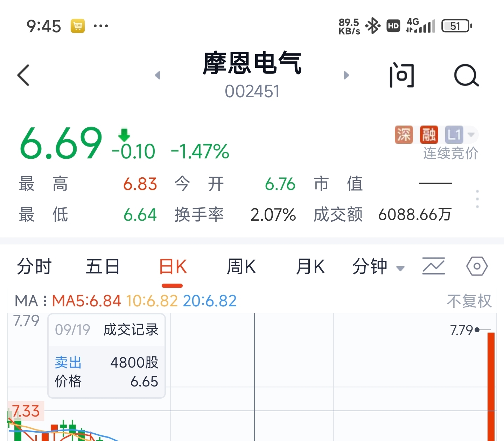Tap the stock name 摩恩电气
Screen dimensions: 504x441
(x=252, y=63)
